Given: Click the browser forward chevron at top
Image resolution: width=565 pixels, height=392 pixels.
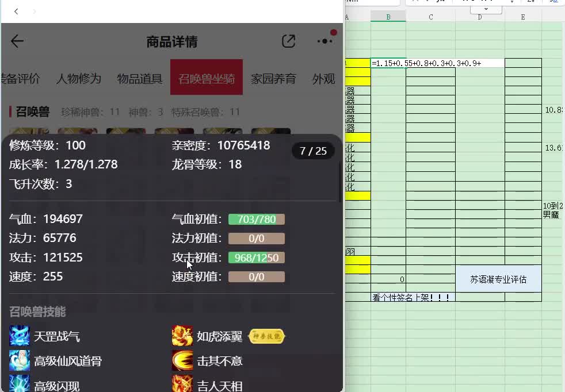Looking at the screenshot, I should pos(34,11).
